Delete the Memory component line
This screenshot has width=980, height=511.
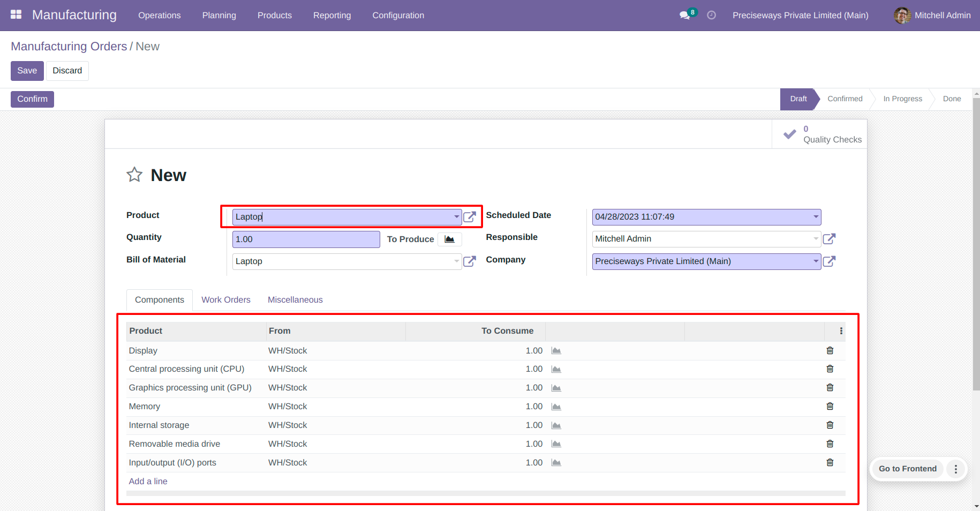tap(830, 406)
